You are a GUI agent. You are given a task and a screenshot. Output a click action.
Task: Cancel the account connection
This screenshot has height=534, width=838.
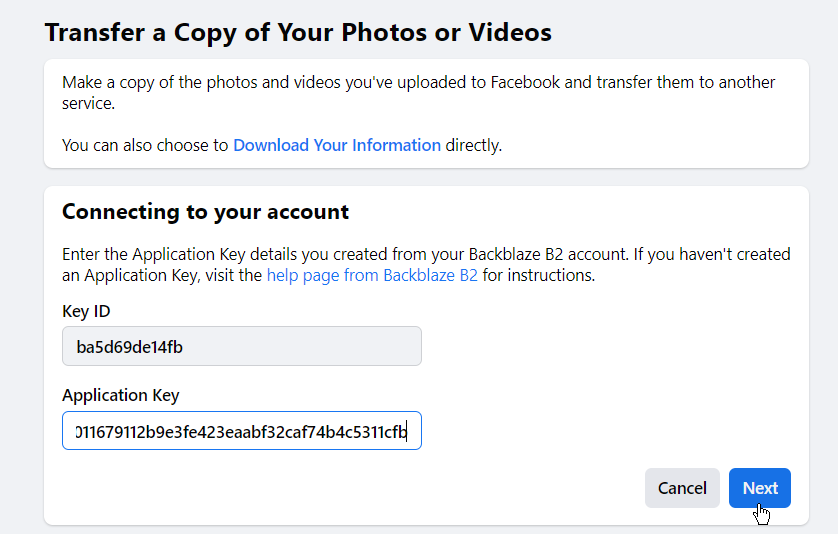pos(682,488)
